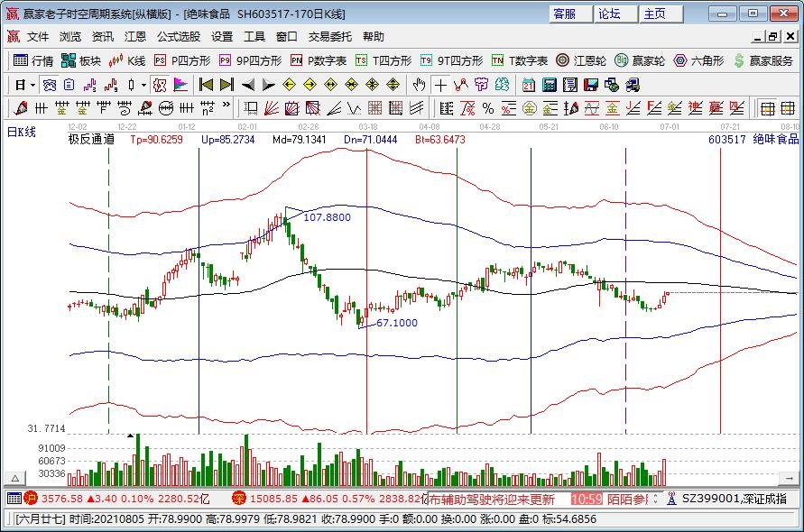Open the 文件 menu
The height and width of the screenshot is (532, 804).
point(38,37)
